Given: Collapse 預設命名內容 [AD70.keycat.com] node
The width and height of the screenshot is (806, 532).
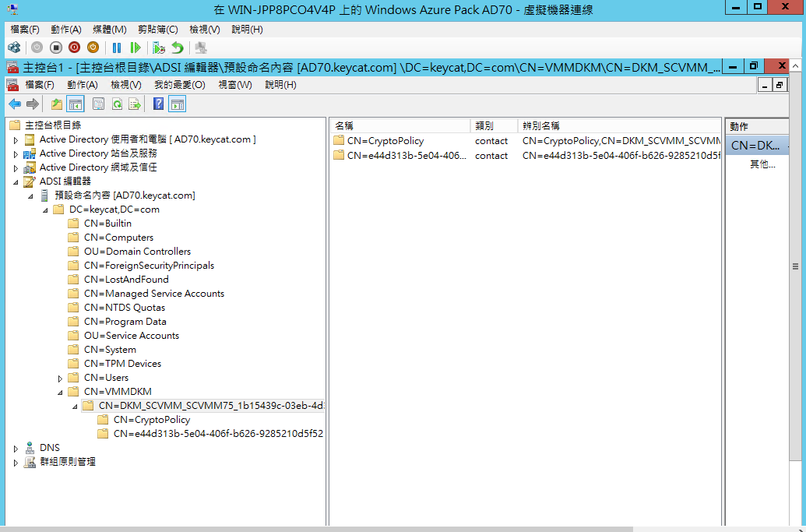Looking at the screenshot, I should pyautogui.click(x=30, y=196).
